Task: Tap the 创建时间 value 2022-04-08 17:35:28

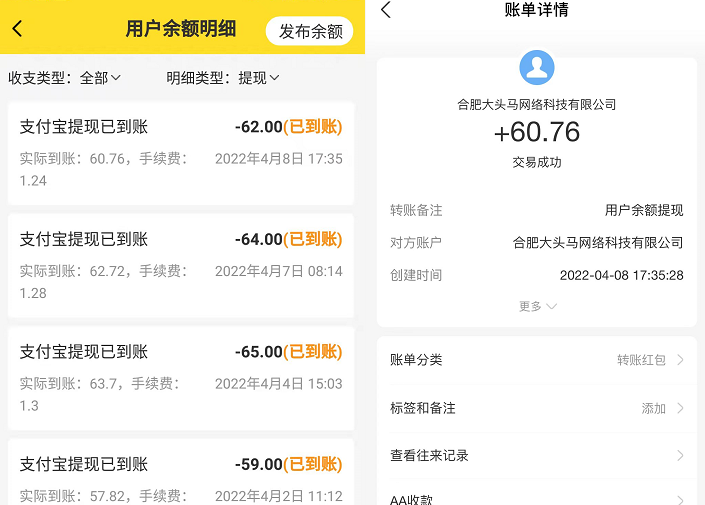Action: click(621, 275)
